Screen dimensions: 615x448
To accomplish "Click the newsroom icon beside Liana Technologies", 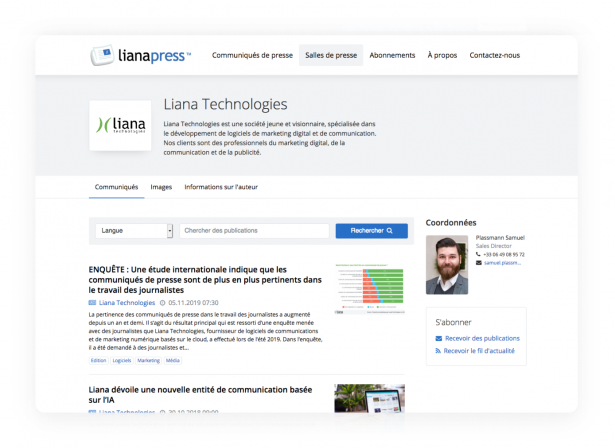I will pyautogui.click(x=92, y=303).
